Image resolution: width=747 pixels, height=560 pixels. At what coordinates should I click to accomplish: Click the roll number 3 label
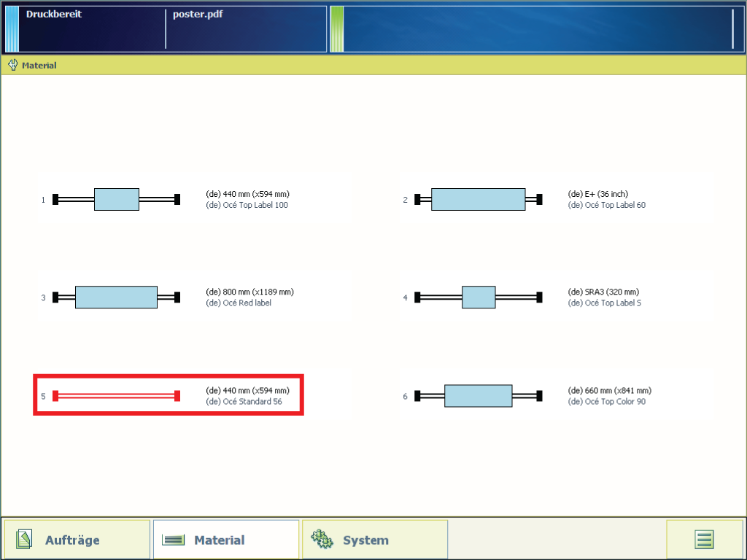coord(43,297)
